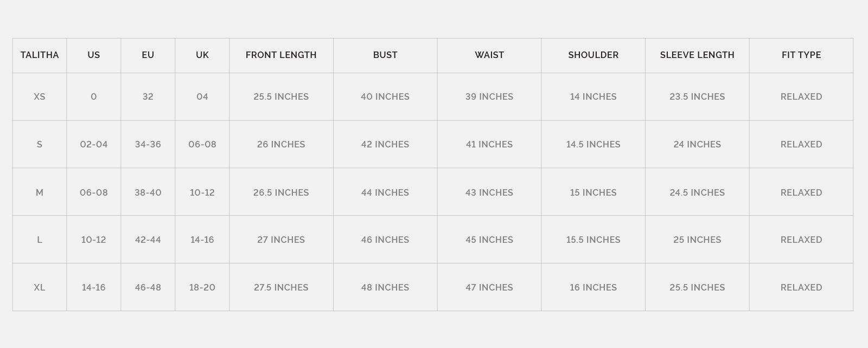
Task: Click the 44 INCHES bust cell
Action: [385, 192]
